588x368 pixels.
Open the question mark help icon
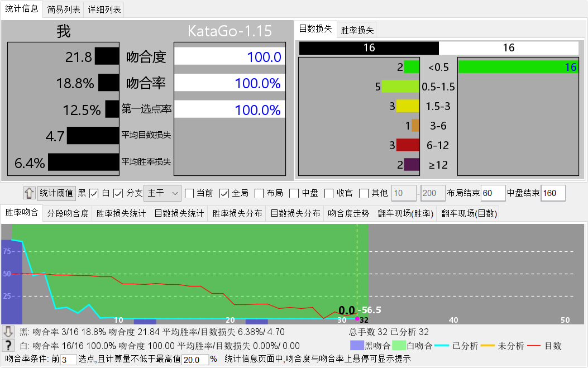8,345
